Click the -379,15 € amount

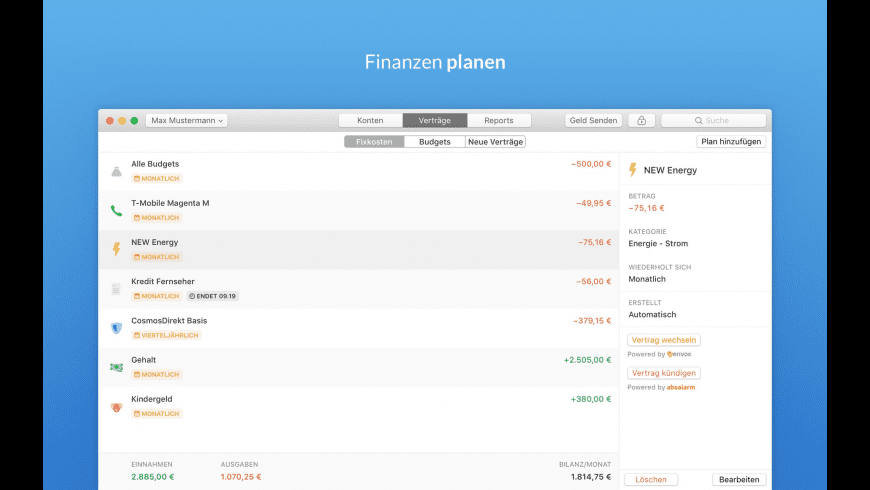point(591,321)
